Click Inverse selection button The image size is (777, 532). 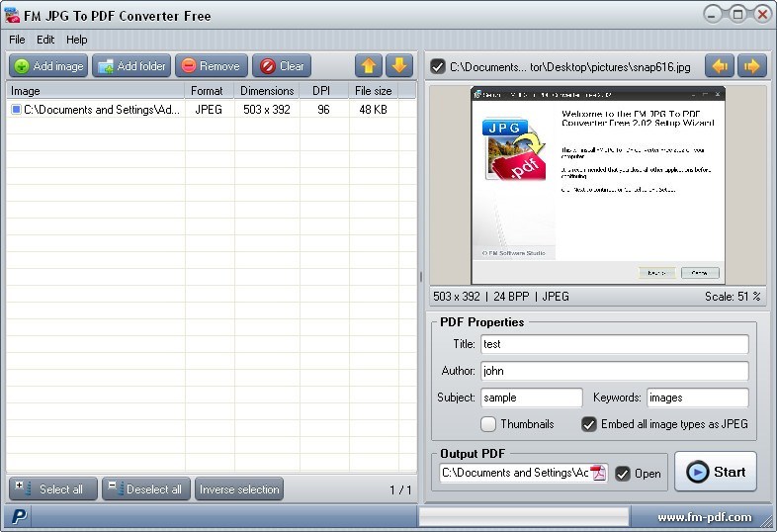tap(239, 489)
